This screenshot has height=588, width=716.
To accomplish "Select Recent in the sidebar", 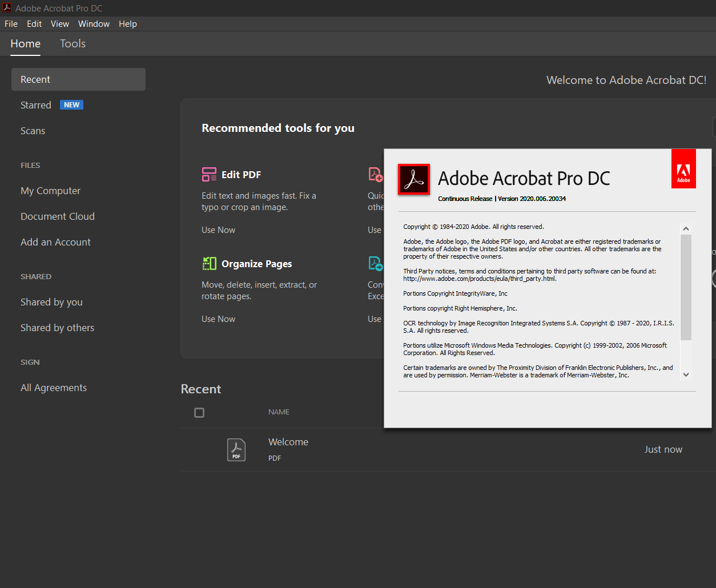I will pos(78,79).
